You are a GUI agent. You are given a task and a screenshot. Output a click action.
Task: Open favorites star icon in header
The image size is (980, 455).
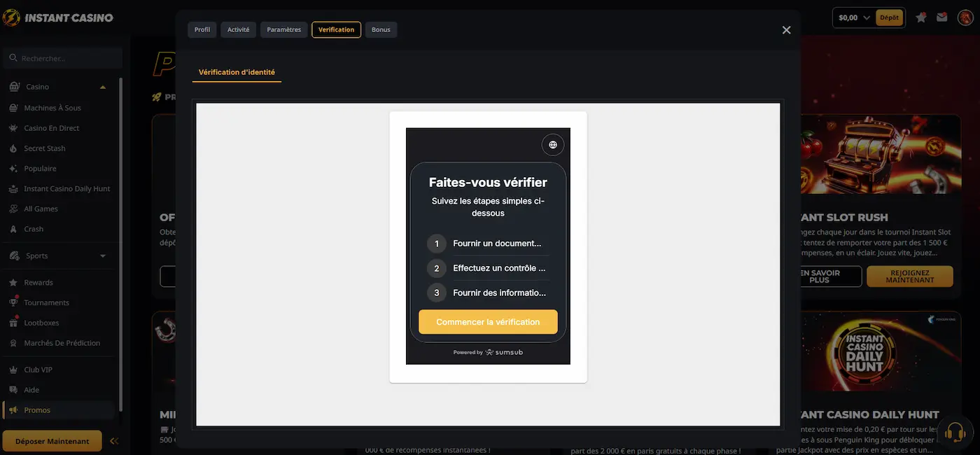921,17
